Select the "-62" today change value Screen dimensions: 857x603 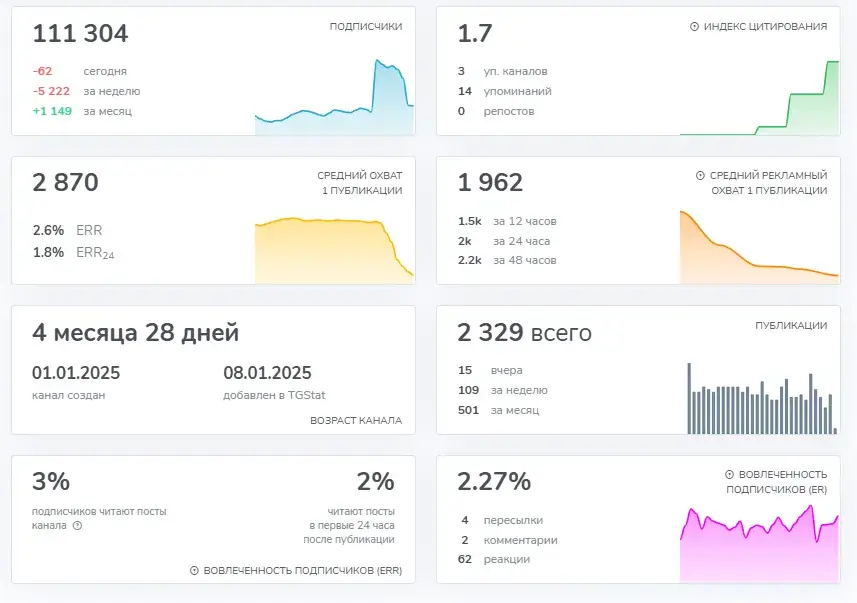[43, 71]
